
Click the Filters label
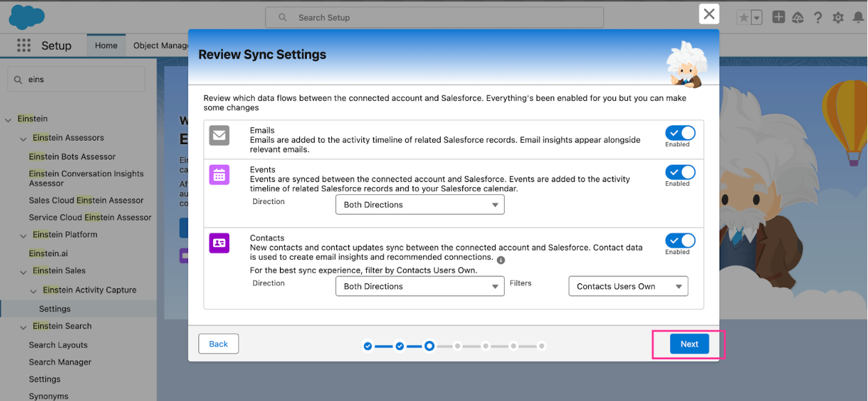pyautogui.click(x=521, y=283)
